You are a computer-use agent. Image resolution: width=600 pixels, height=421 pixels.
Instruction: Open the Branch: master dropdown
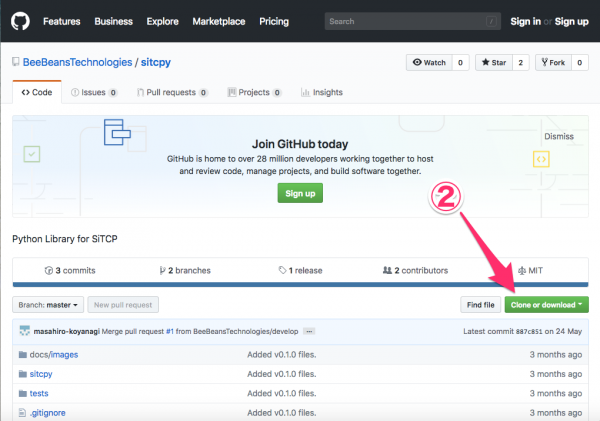48,304
